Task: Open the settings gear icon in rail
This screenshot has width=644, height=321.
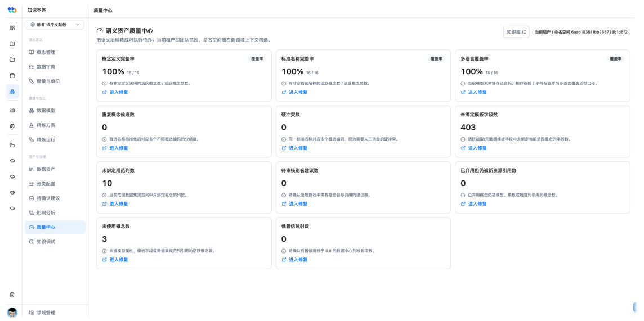Action: pyautogui.click(x=12, y=126)
